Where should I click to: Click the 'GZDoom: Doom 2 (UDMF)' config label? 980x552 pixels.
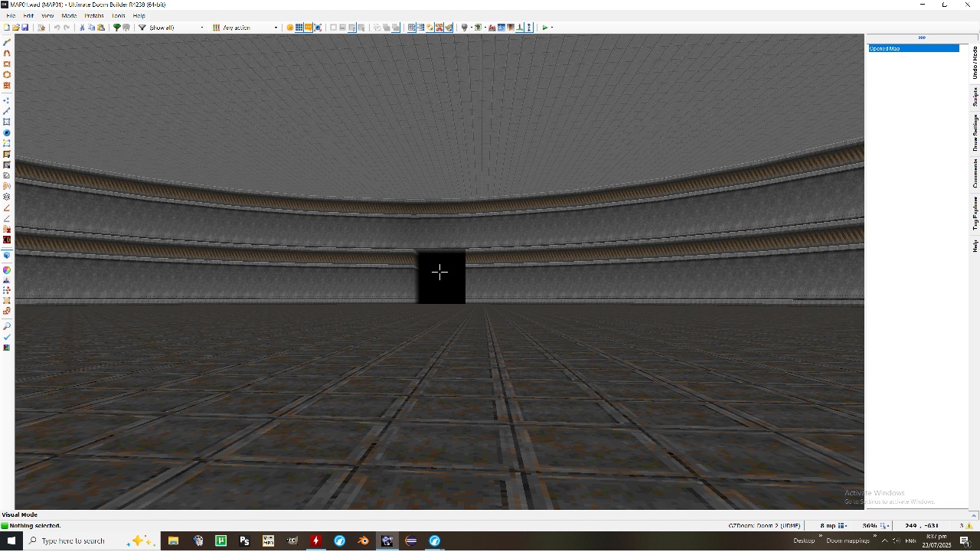[x=764, y=526]
